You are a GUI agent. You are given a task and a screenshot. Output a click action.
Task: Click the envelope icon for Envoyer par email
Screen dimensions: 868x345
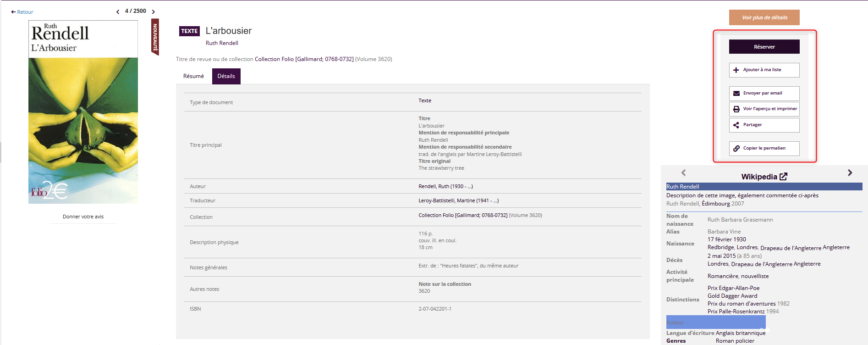(x=736, y=94)
